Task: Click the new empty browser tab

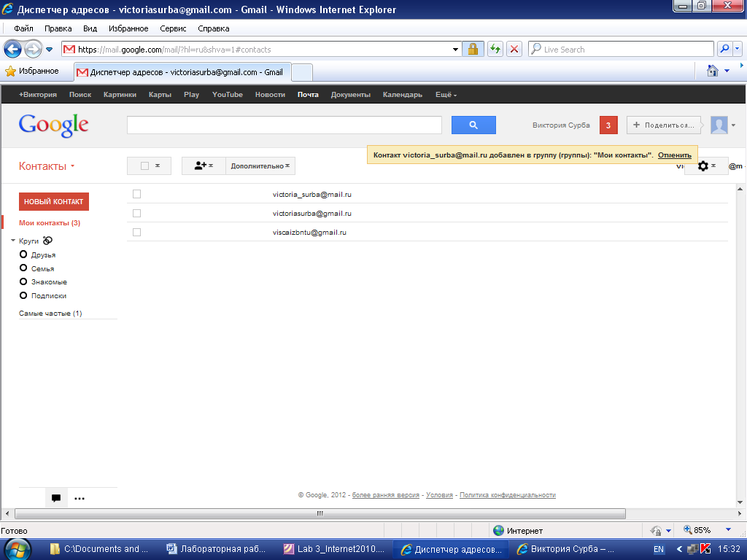Action: tap(302, 72)
